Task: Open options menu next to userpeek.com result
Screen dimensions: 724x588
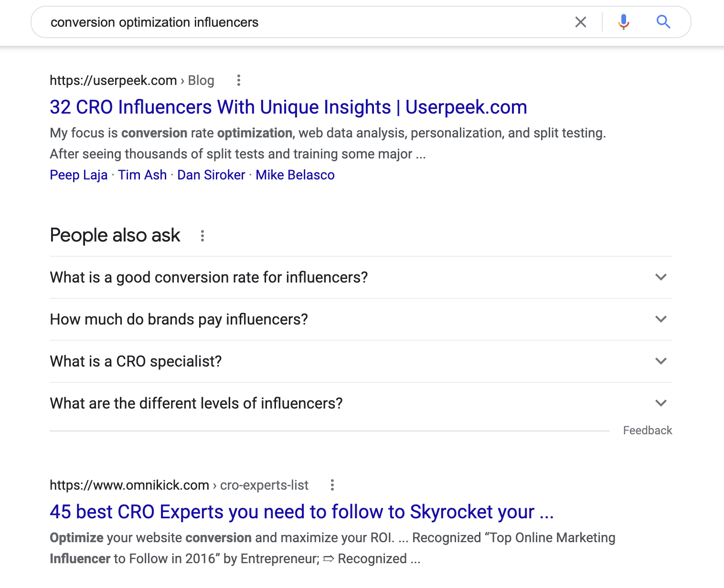Action: coord(239,80)
